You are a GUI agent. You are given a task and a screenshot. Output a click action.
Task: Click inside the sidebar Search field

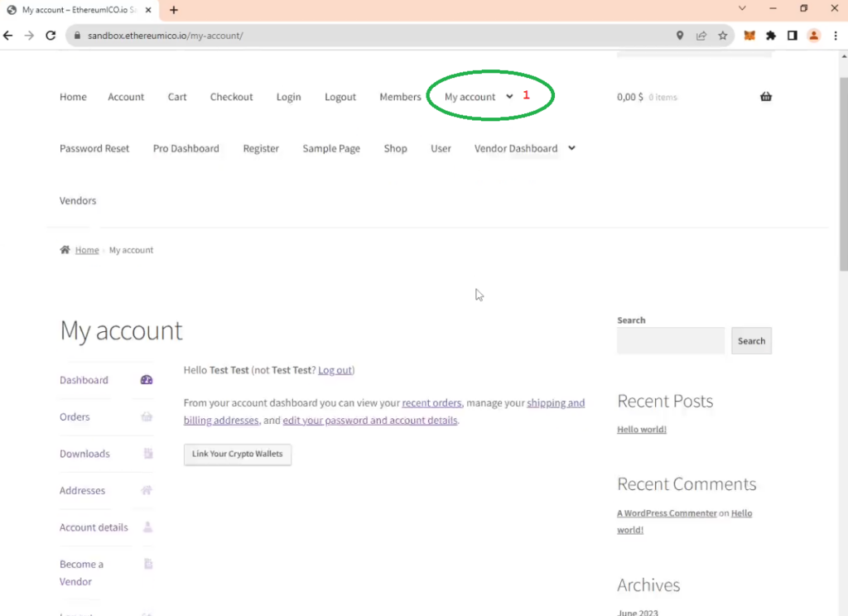coord(670,341)
